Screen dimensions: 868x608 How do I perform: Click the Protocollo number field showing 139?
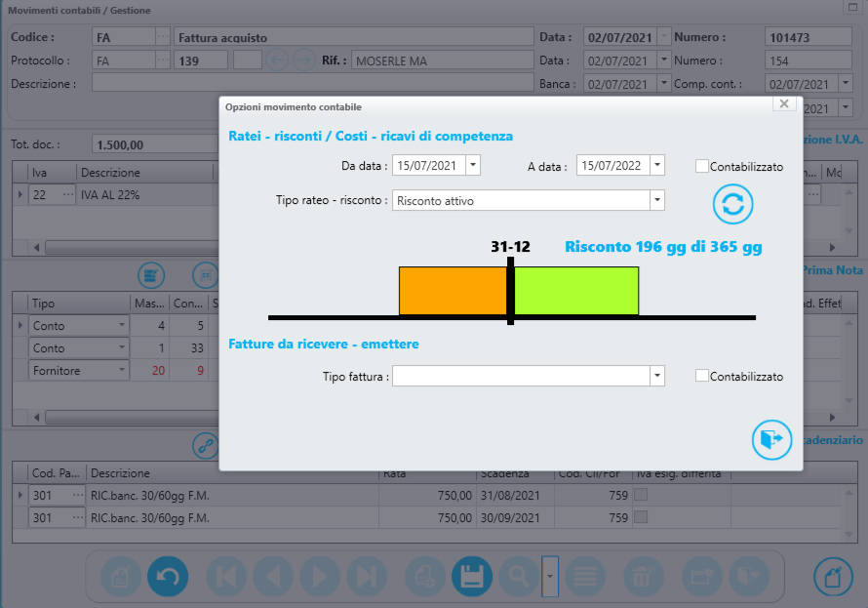(x=201, y=61)
